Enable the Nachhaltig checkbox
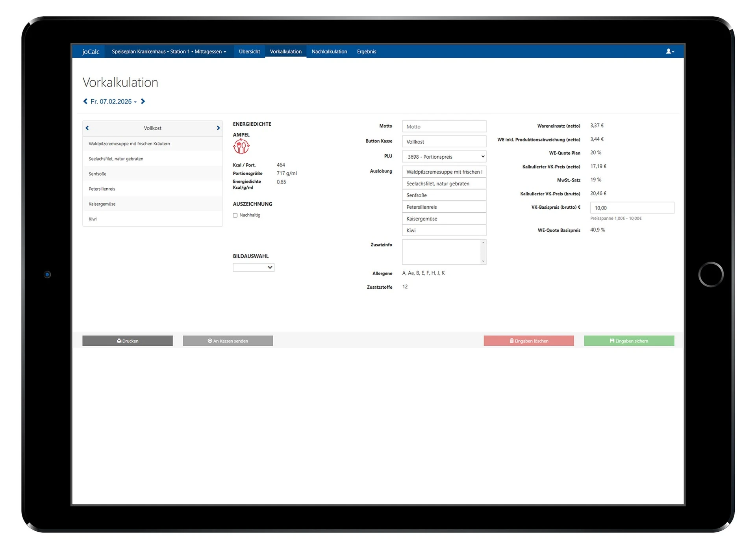756x547 pixels. tap(235, 215)
